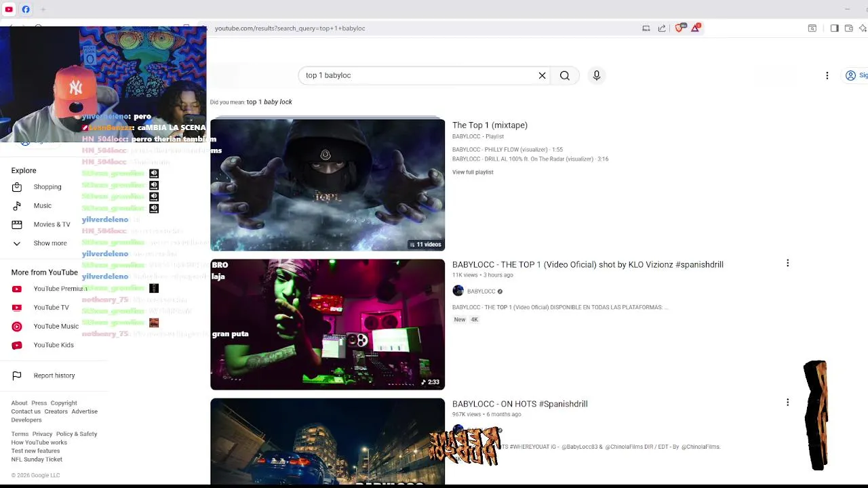The height and width of the screenshot is (488, 868).
Task: Open The Top 1 mixtape playlist thumbnail
Action: 328,185
